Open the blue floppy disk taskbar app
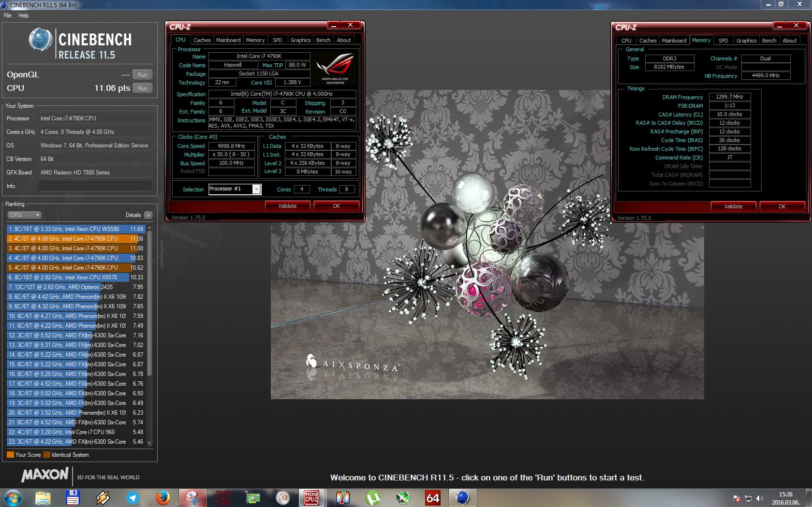Viewport: 812px width, 507px height. pos(73,497)
